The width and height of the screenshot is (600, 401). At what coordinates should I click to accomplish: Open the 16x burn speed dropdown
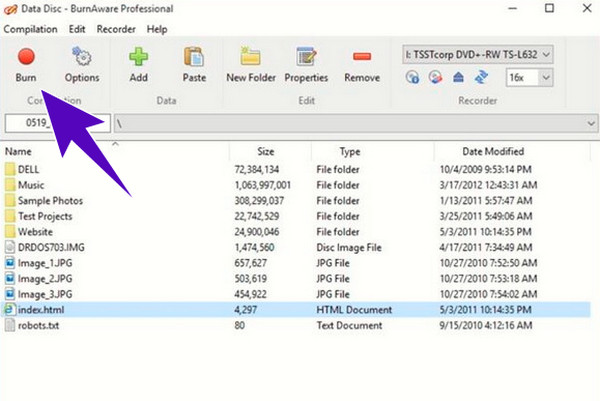529,78
